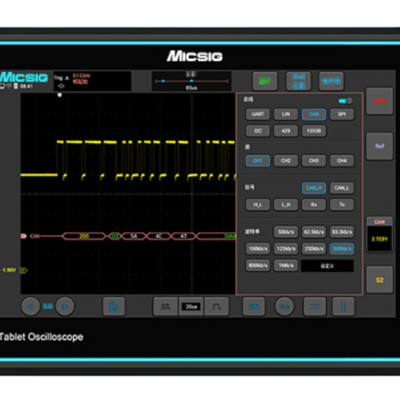
Task: Click the green run status icon
Action: click(x=265, y=81)
